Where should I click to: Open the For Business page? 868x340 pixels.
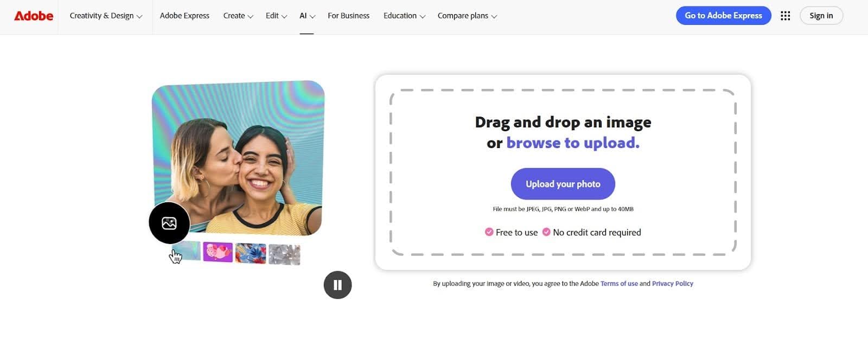pos(348,16)
